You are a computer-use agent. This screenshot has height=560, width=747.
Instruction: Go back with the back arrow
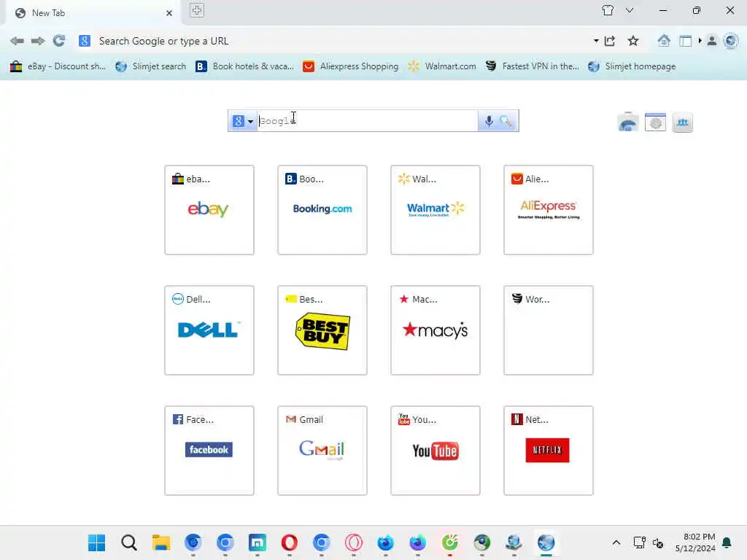[18, 41]
